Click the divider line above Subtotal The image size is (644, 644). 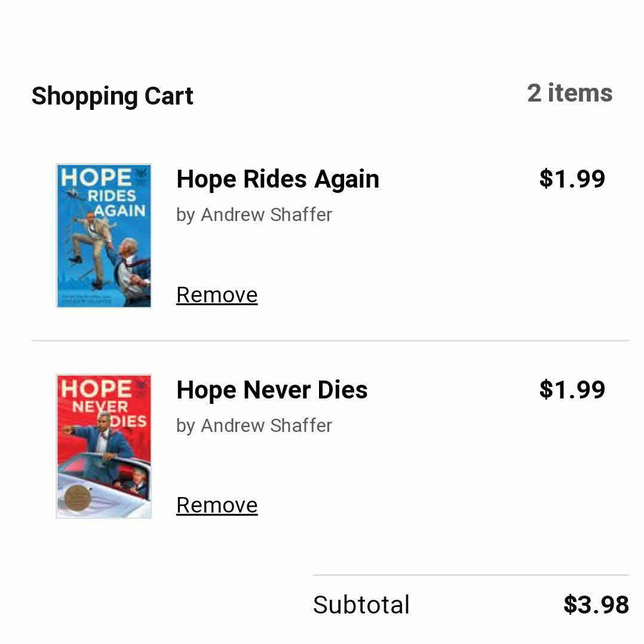coord(471,575)
